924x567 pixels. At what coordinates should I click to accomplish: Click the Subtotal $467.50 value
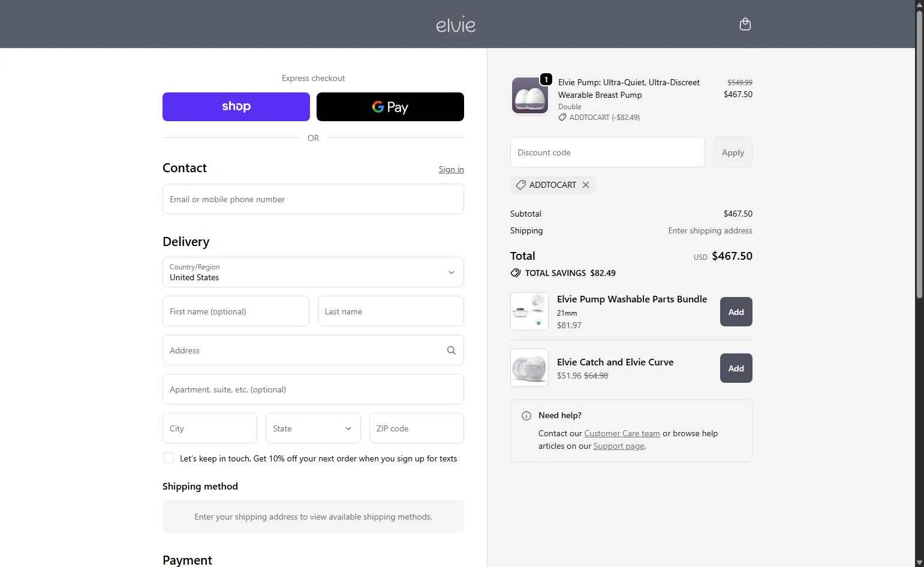(x=738, y=214)
